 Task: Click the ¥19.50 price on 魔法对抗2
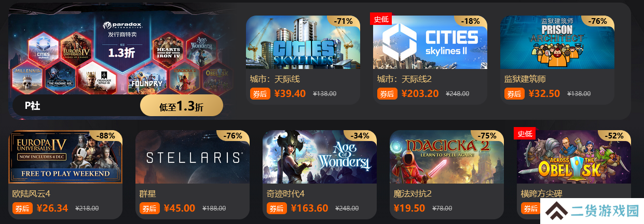(409, 208)
